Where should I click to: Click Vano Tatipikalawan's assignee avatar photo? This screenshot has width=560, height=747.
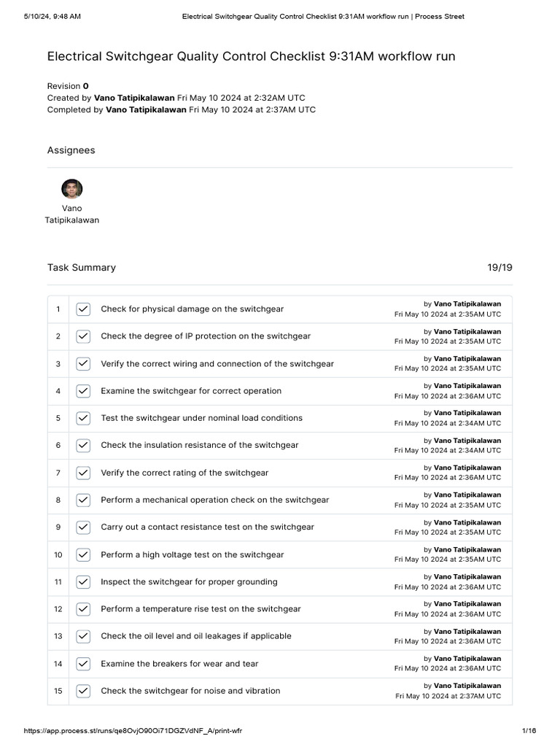coord(71,189)
